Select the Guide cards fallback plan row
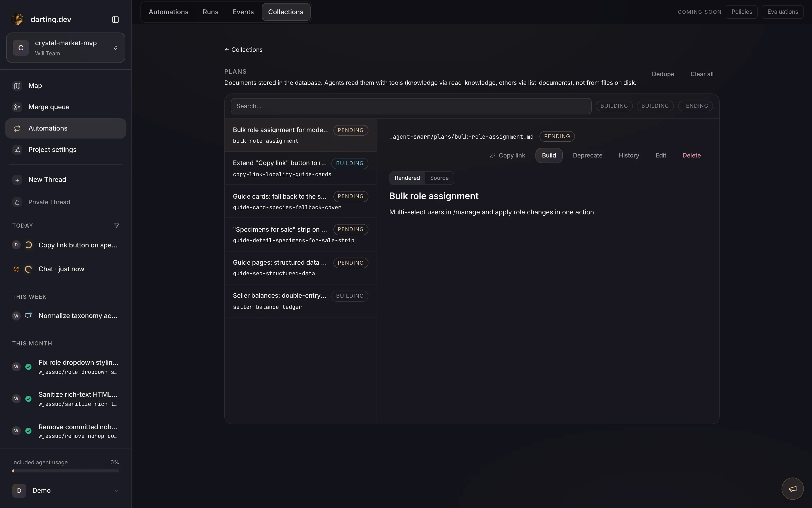The width and height of the screenshot is (812, 508). click(301, 202)
